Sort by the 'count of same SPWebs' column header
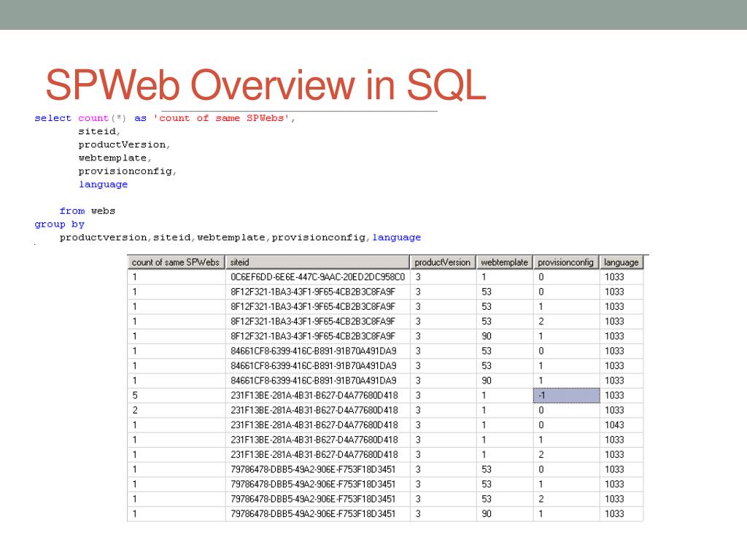Image resolution: width=747 pixels, height=560 pixels. click(176, 262)
